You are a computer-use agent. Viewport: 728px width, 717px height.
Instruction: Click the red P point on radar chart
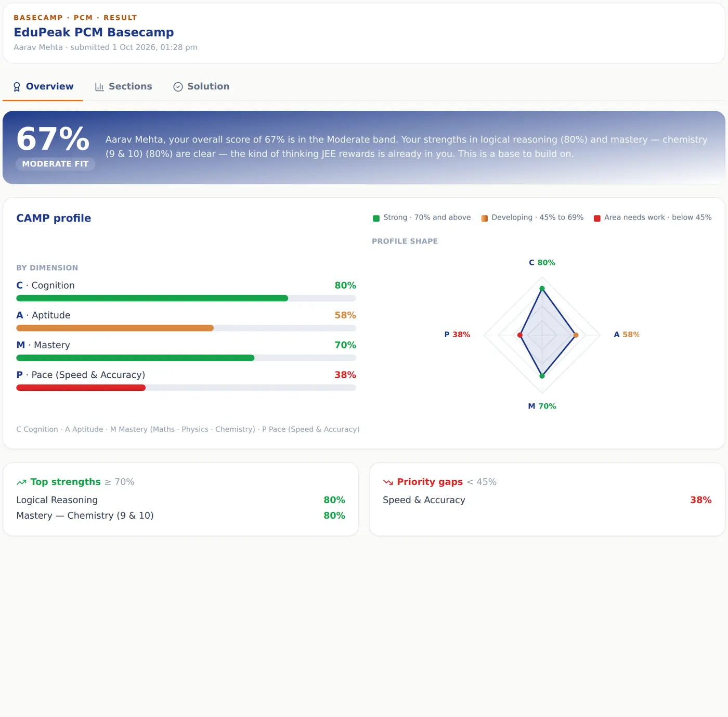pyautogui.click(x=520, y=335)
